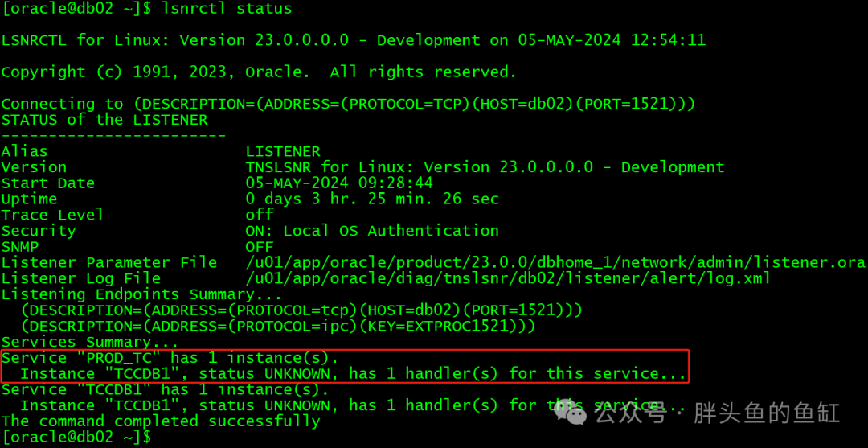The height and width of the screenshot is (448, 868).
Task: Click the 'Listener Parameter File' label
Action: tap(109, 262)
